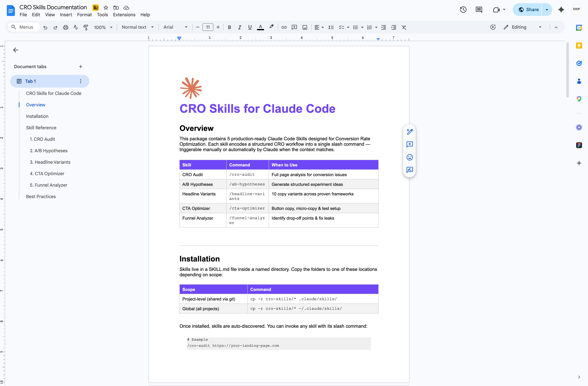This screenshot has width=588, height=386.
Task: Open Google Maps side panel
Action: coord(579,99)
